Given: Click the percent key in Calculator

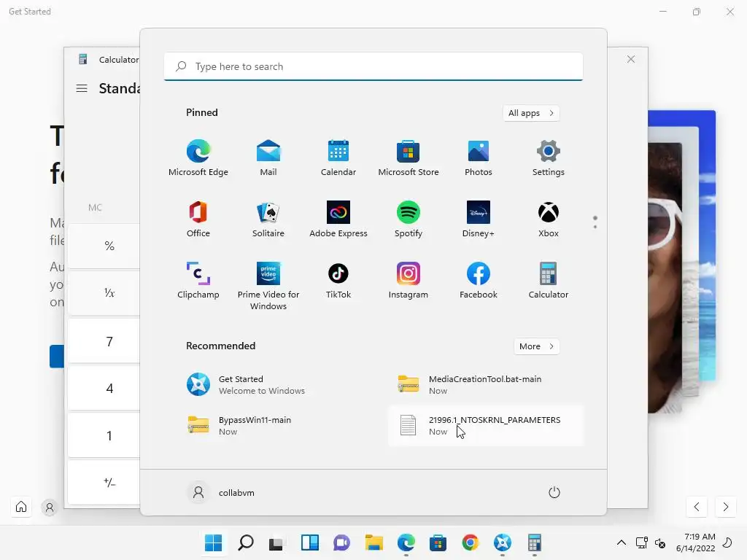Looking at the screenshot, I should pyautogui.click(x=104, y=246).
